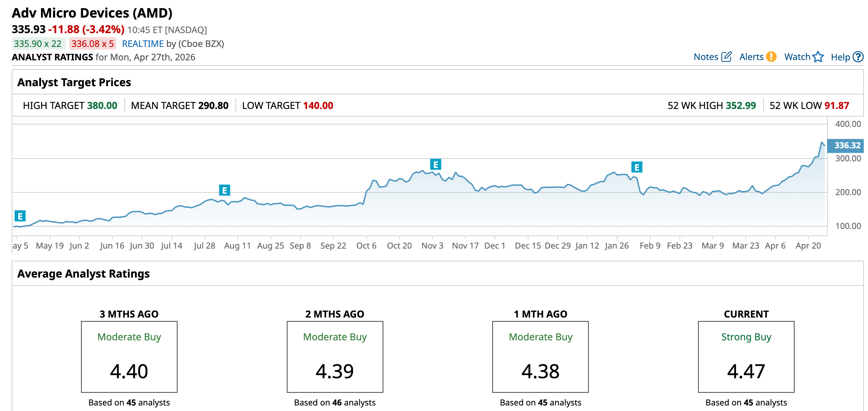Viewport: 868px width, 411px height.
Task: Click the earnings E marker near Feb 9
Action: (637, 167)
